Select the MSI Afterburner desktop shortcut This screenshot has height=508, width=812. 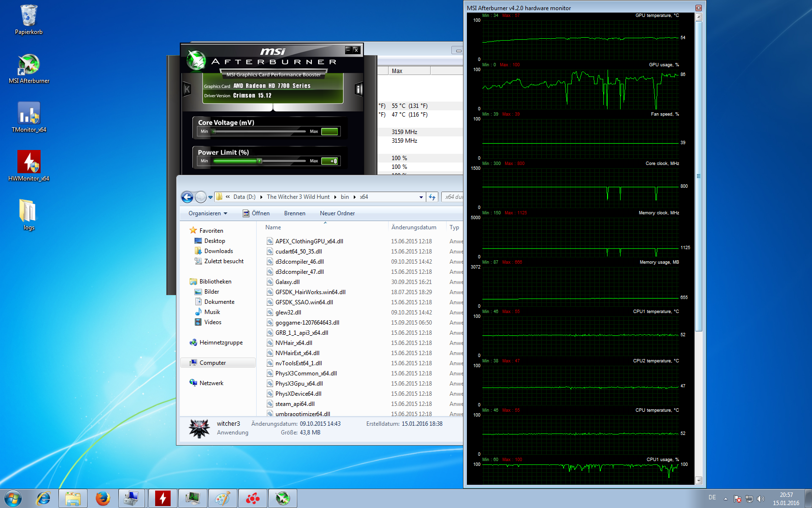(29, 68)
